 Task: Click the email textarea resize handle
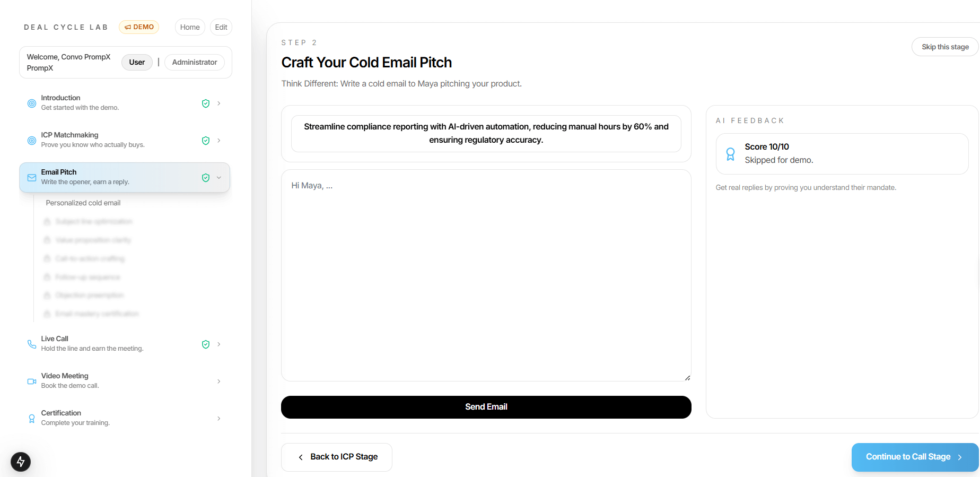[687, 377]
